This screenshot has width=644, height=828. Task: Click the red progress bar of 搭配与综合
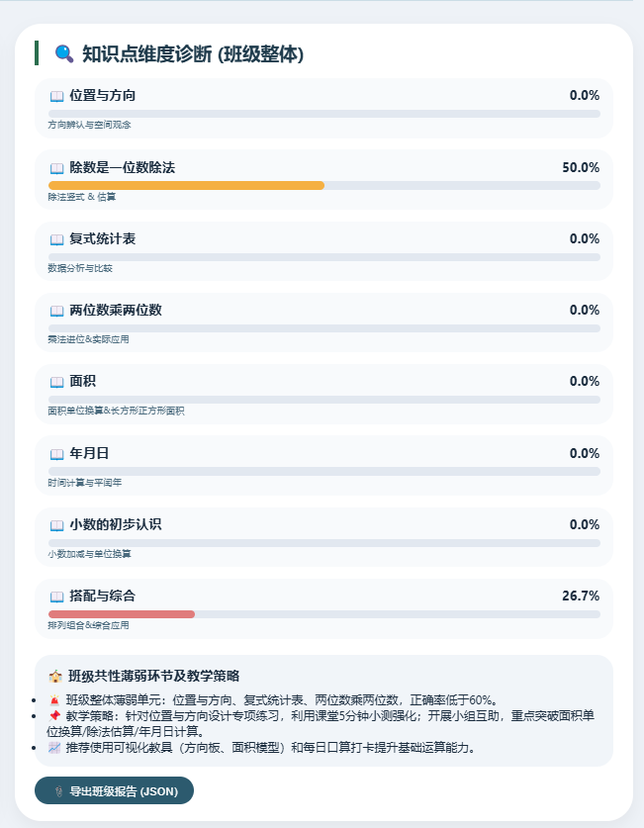tap(119, 612)
